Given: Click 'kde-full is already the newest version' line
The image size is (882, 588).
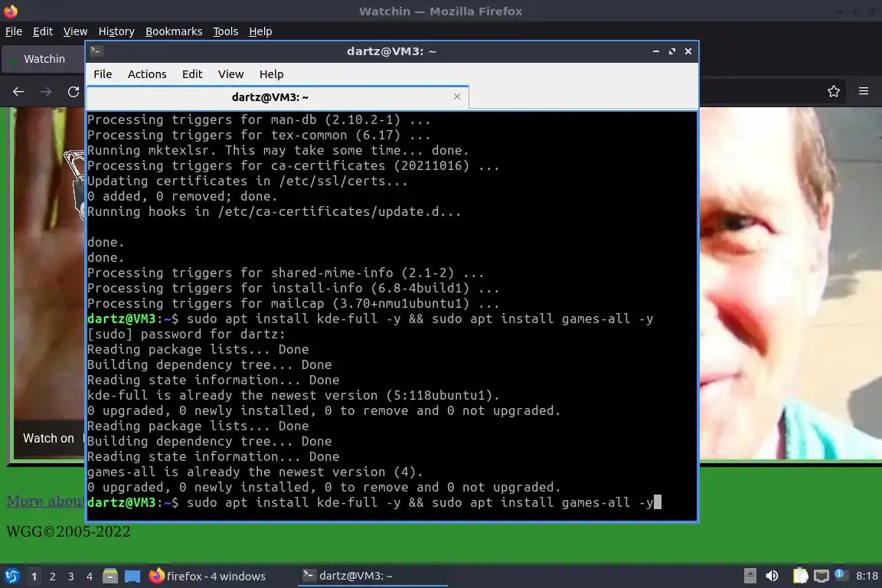Looking at the screenshot, I should click(x=294, y=396).
